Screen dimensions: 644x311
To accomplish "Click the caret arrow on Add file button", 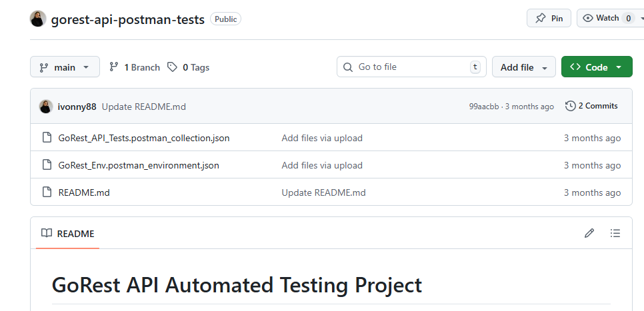I will click(x=545, y=68).
